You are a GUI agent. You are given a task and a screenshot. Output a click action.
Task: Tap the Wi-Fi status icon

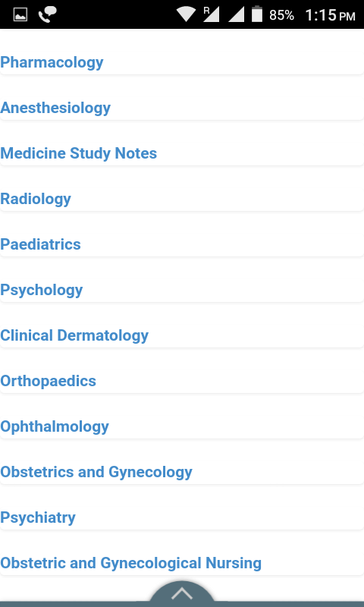click(x=186, y=14)
